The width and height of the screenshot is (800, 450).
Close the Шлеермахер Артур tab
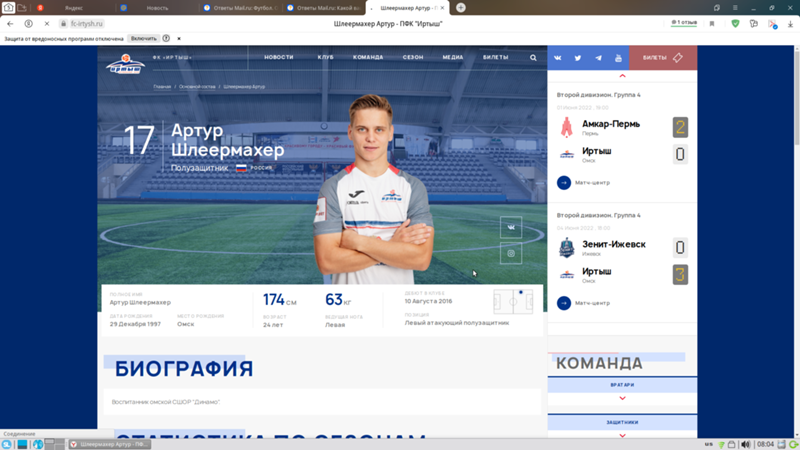tap(442, 8)
